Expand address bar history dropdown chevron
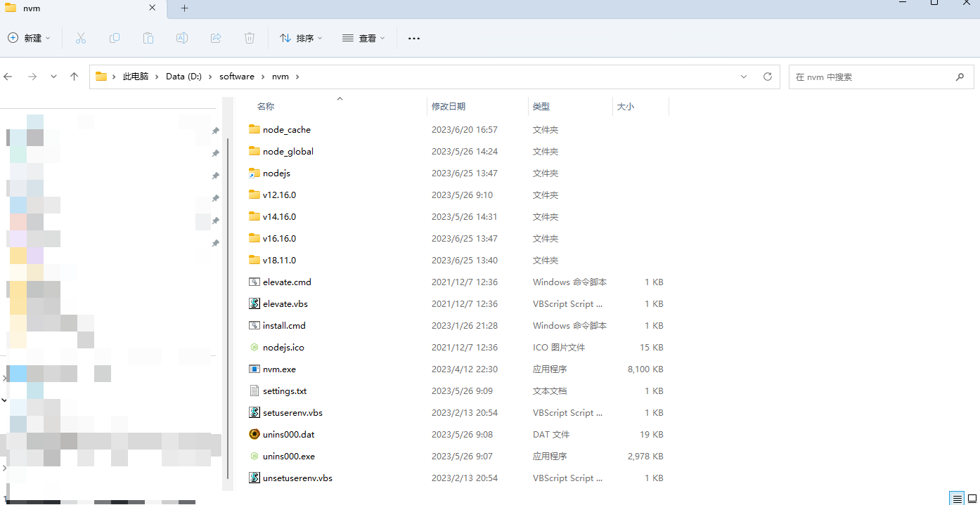 pyautogui.click(x=744, y=77)
